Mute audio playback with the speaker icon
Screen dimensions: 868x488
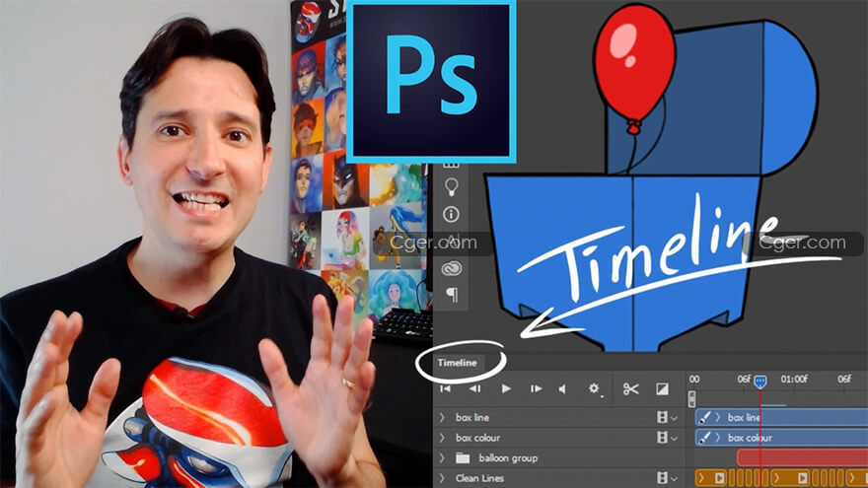562,389
